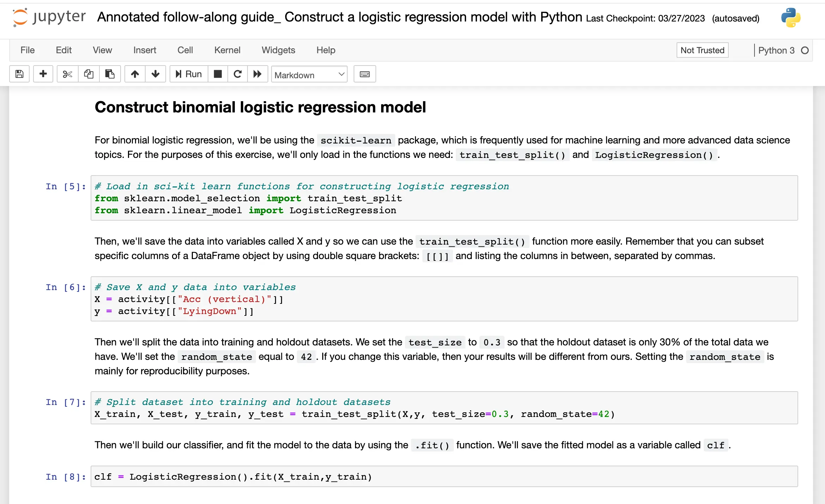Open the cell type Markdown dropdown

309,75
